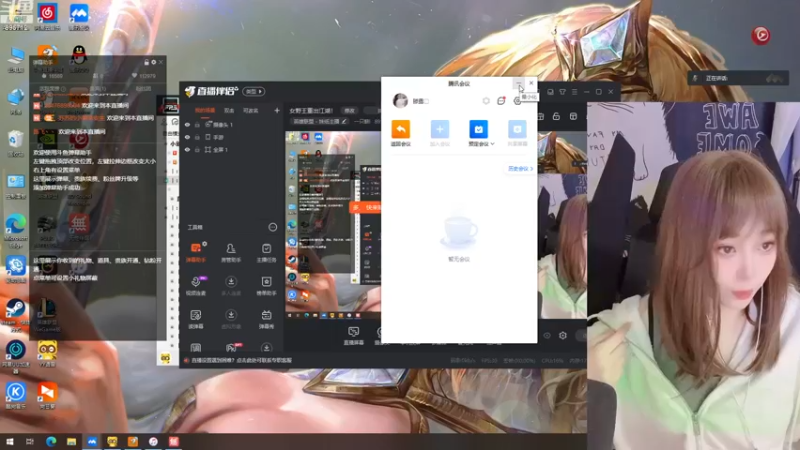Add a new scene with the plus icon
This screenshot has height=450, width=800.
[277, 110]
